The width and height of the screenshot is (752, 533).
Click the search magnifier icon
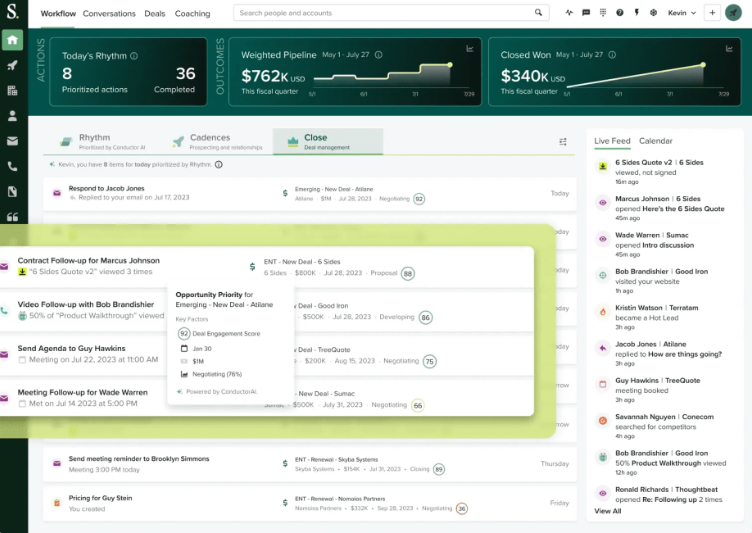pos(538,13)
